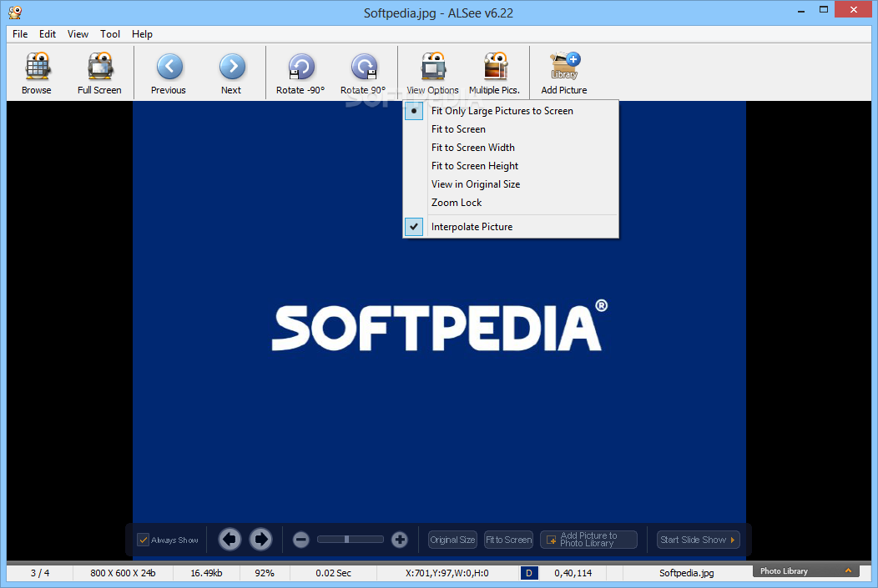Select View in Original Size
The width and height of the screenshot is (878, 588).
(x=511, y=184)
